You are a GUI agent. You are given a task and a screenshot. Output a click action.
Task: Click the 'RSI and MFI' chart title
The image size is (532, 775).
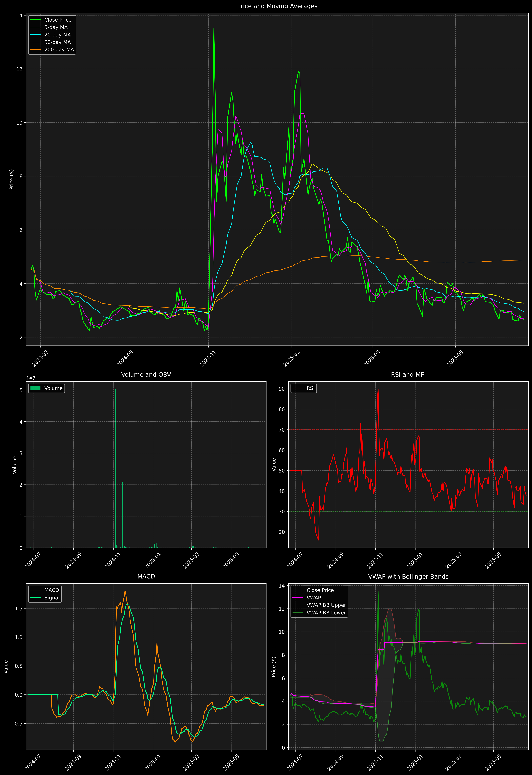point(408,374)
